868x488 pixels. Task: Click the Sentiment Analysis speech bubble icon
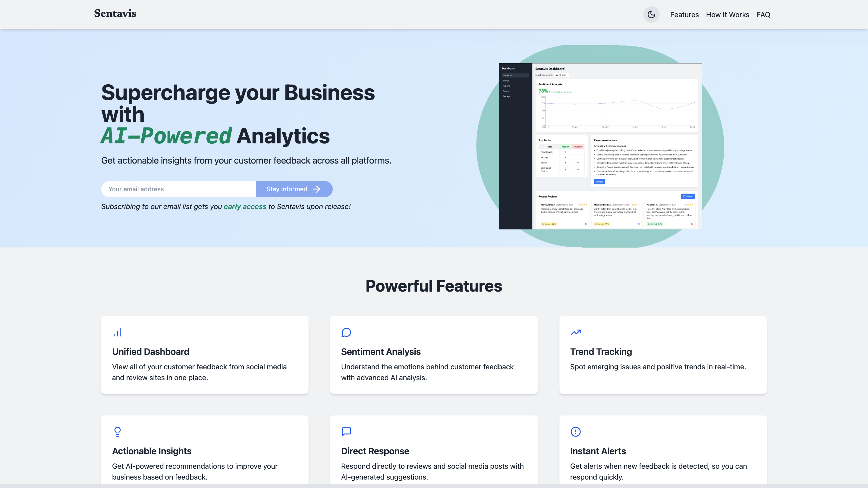coord(346,332)
